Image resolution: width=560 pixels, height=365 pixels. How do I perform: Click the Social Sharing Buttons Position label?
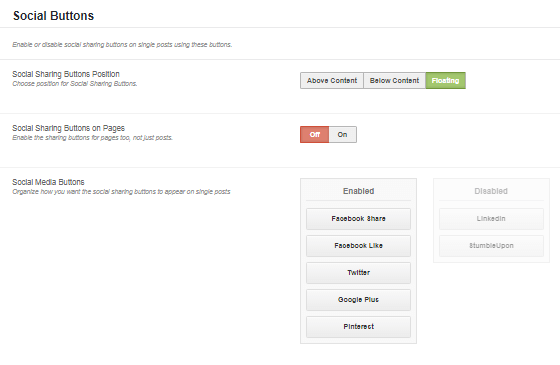coord(66,74)
